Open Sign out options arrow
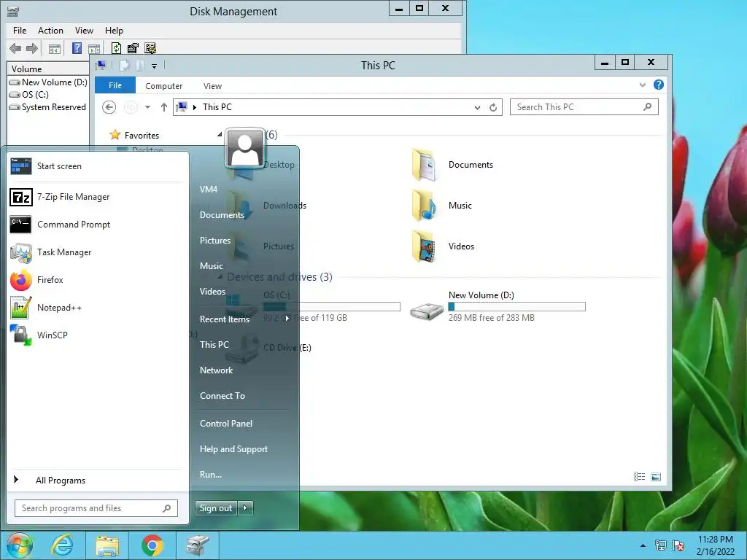The height and width of the screenshot is (560, 747). pyautogui.click(x=245, y=508)
